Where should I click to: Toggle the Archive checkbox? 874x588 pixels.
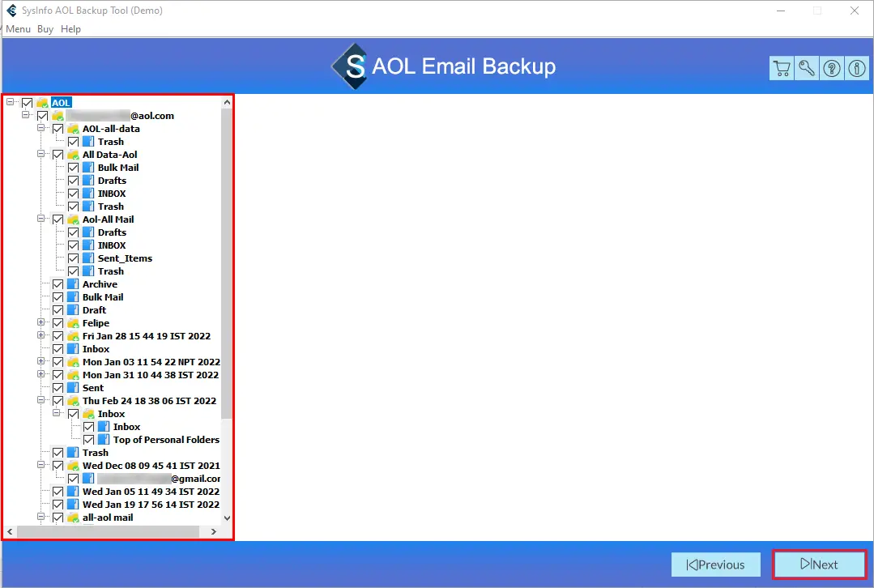58,284
